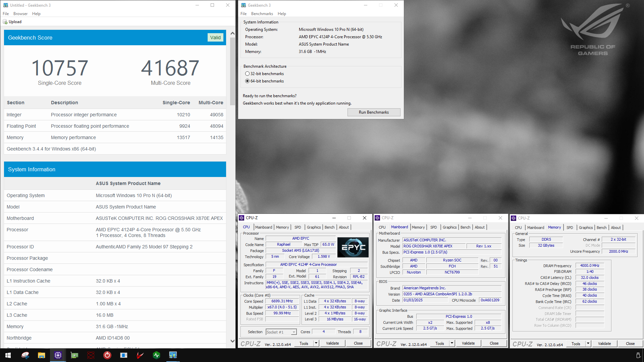Click scroll-down arrow in Geekbench results

232,341
